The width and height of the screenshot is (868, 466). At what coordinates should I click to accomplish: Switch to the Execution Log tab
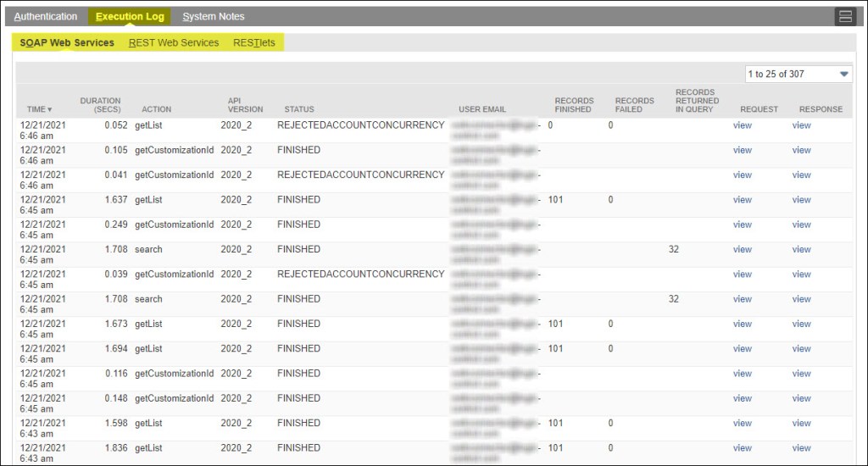130,17
